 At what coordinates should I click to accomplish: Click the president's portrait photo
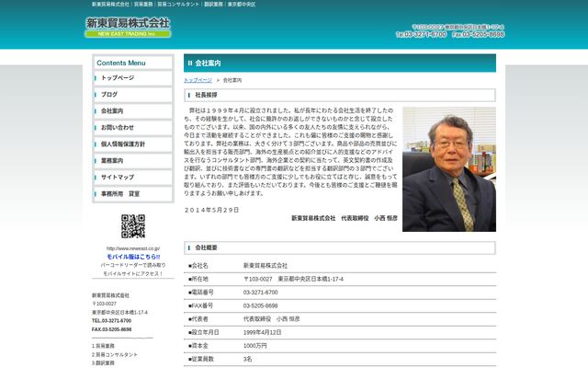(x=449, y=169)
